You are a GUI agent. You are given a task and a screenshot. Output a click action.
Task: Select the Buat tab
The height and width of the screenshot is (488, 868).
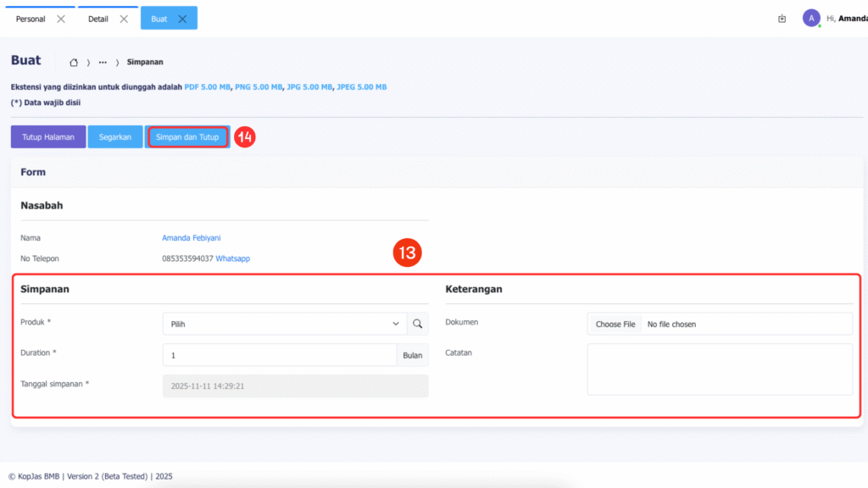click(159, 19)
